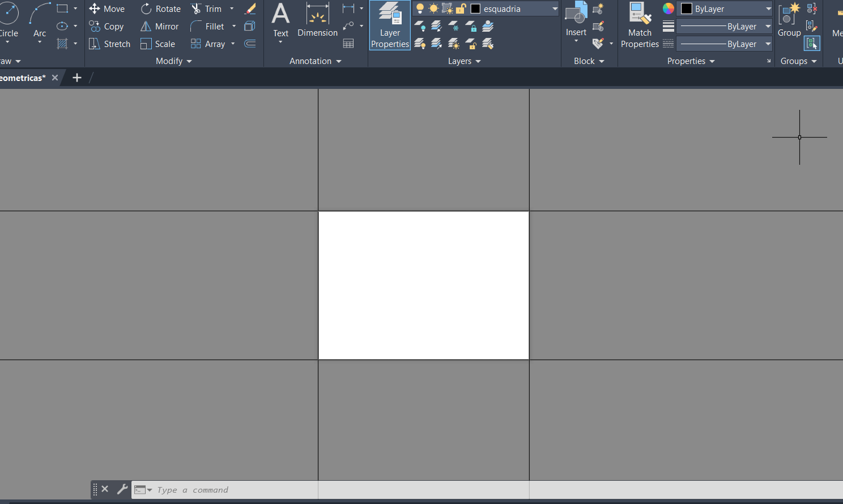
Task: Click the Group Edit icon
Action: point(812,26)
